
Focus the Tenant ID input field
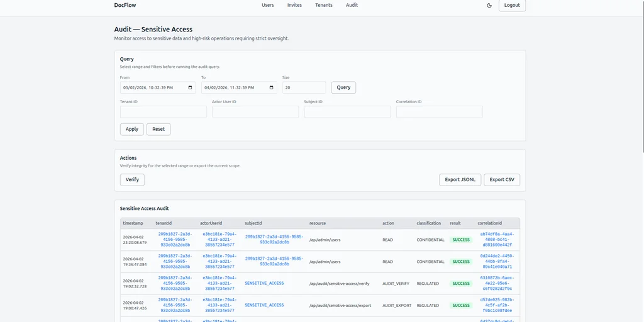pos(164,112)
